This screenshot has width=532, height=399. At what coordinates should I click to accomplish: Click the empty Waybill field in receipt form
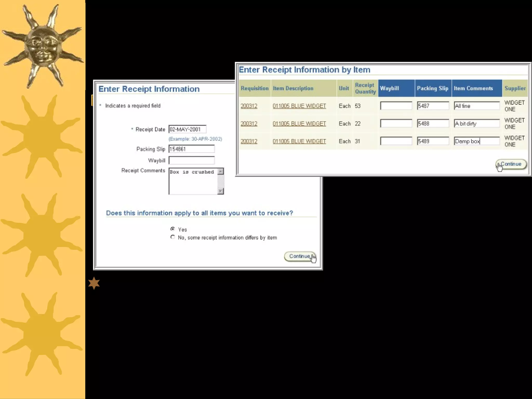(191, 160)
